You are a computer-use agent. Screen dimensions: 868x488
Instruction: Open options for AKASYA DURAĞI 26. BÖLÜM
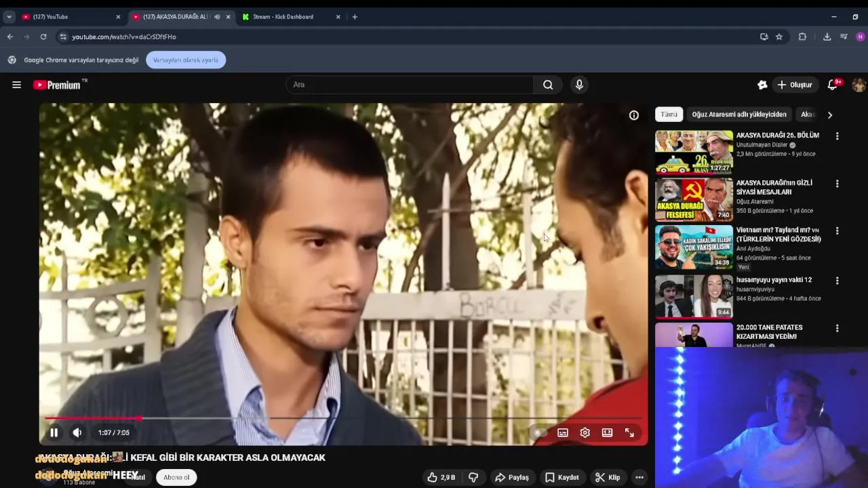tap(837, 136)
